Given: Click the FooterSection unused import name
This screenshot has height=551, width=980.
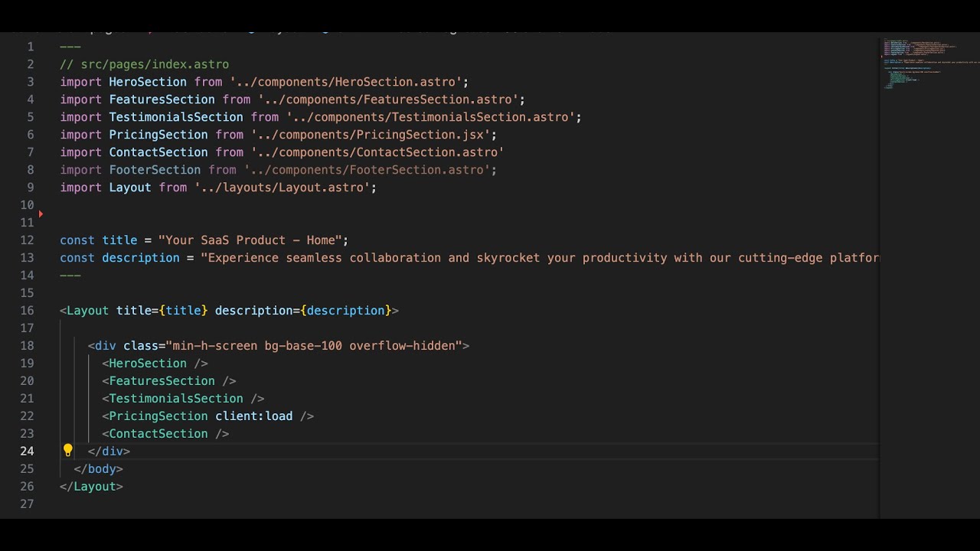Looking at the screenshot, I should click(155, 170).
